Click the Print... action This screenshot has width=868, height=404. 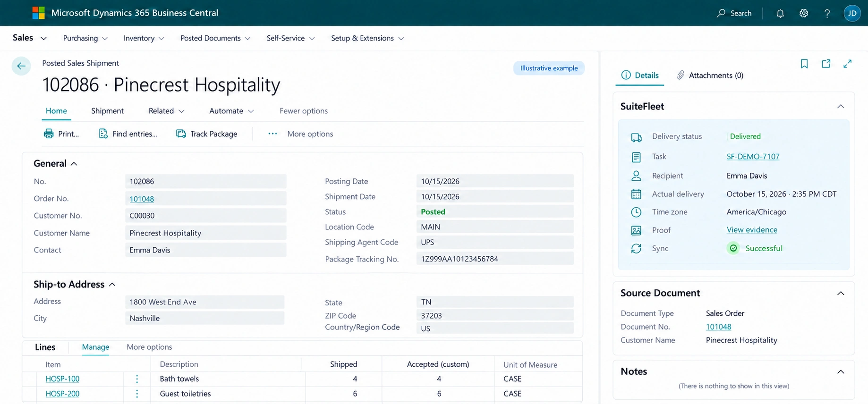[x=61, y=134]
